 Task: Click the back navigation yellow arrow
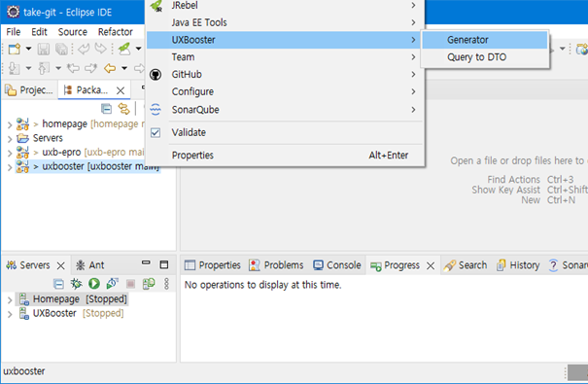110,68
